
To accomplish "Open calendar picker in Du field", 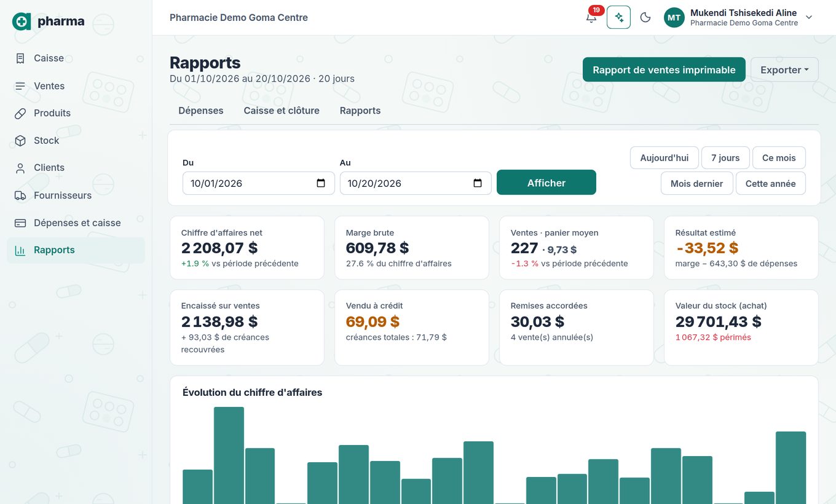I will (321, 183).
